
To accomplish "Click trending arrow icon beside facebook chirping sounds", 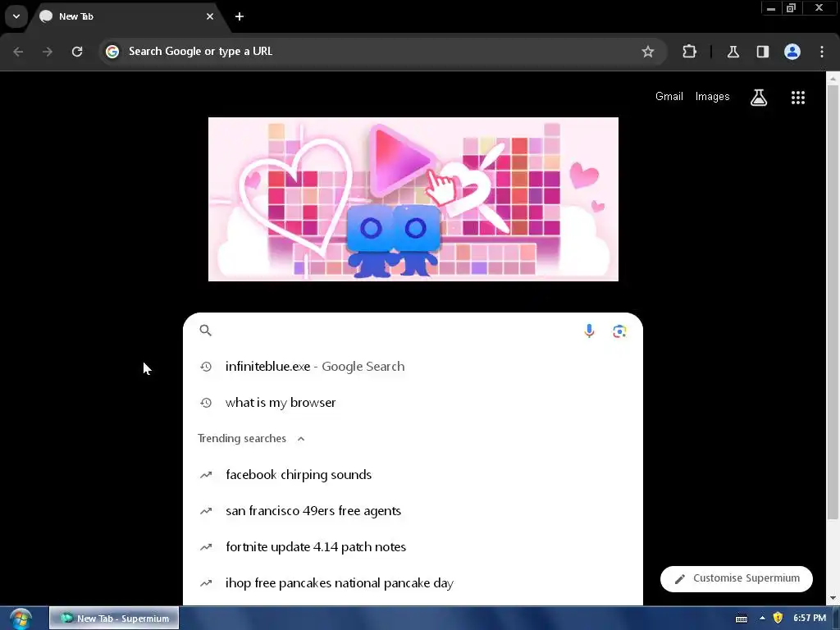I will pyautogui.click(x=206, y=475).
